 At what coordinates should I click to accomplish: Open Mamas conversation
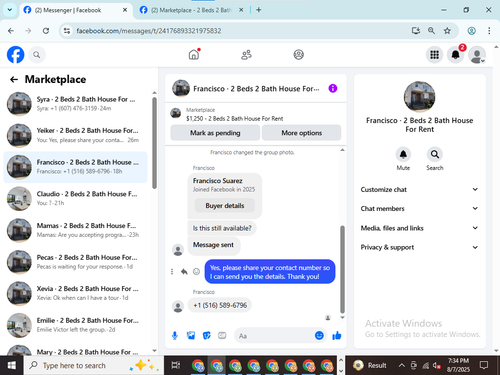click(x=75, y=230)
